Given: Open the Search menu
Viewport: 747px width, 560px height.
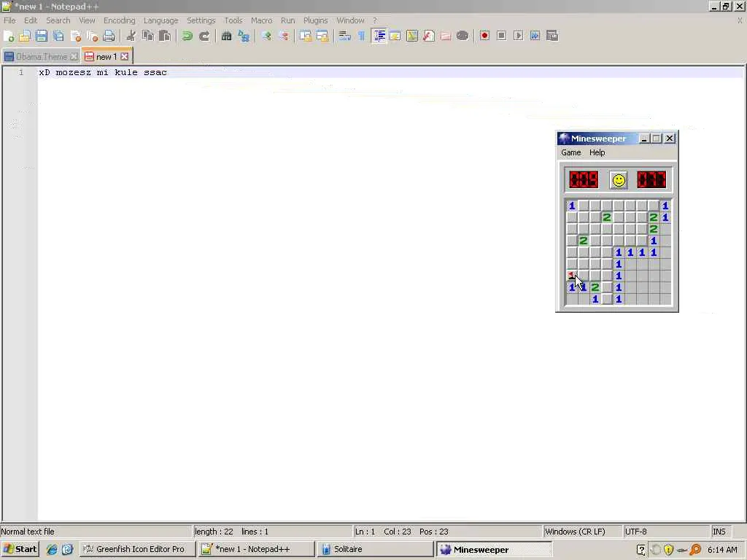Looking at the screenshot, I should pyautogui.click(x=58, y=20).
